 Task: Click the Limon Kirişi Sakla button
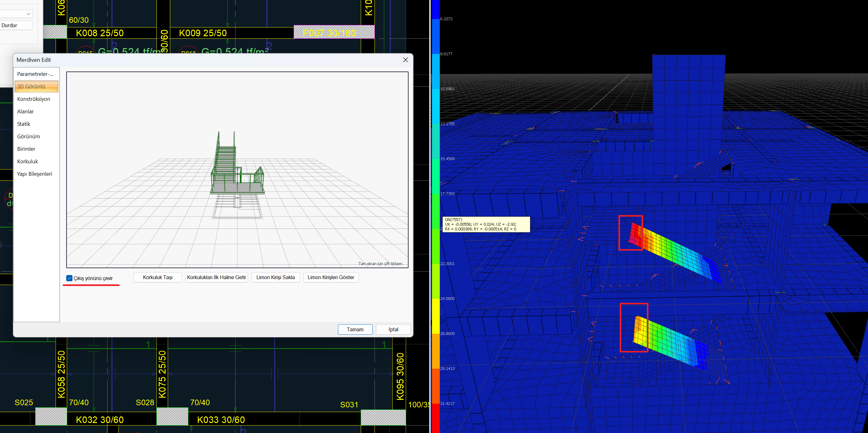[x=275, y=278]
